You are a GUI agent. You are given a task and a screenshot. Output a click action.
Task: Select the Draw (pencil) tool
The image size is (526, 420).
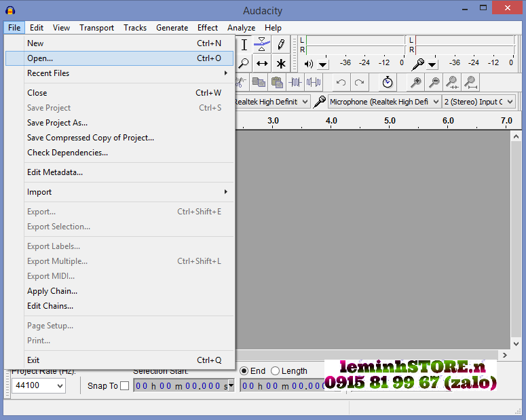(x=281, y=44)
